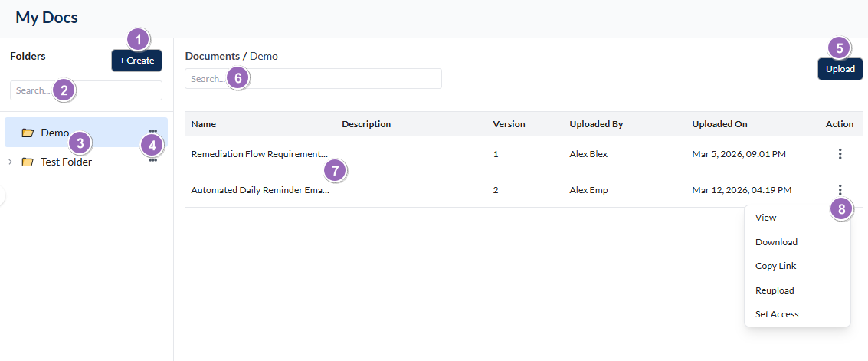Click the Version column header
The height and width of the screenshot is (361, 868).
coord(509,124)
